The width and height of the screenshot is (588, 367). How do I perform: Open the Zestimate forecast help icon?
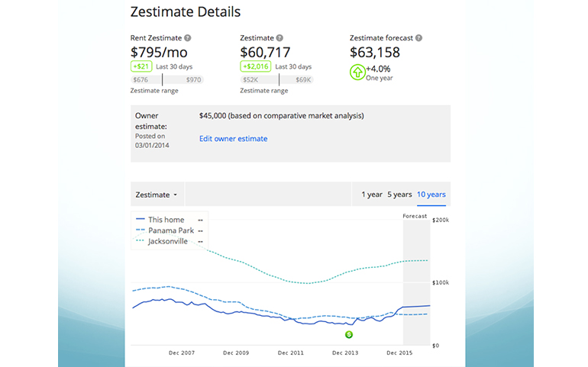click(418, 38)
